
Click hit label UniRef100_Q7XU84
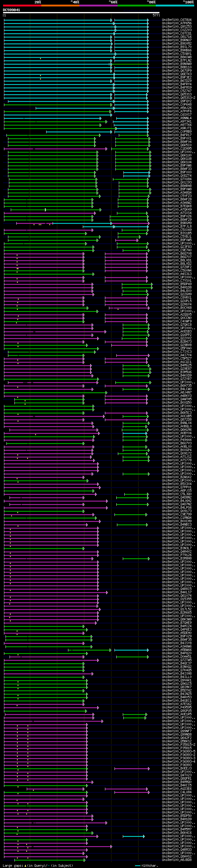(x=176, y=179)
